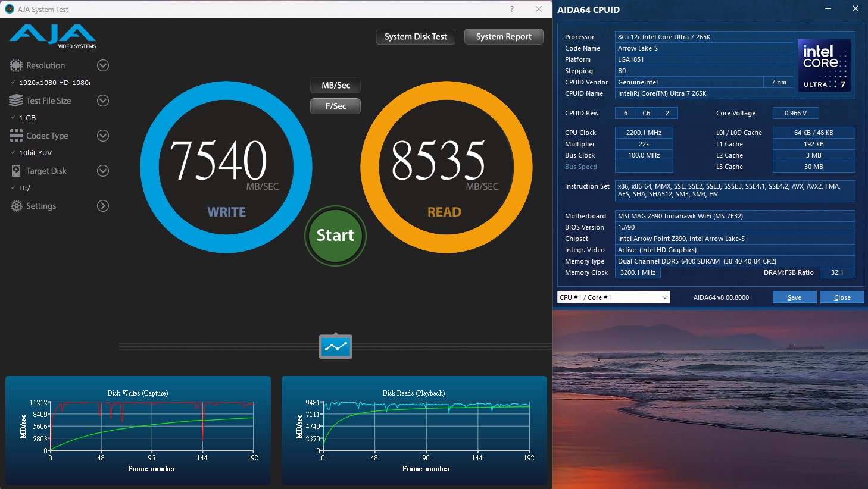Image resolution: width=868 pixels, height=489 pixels.
Task: Click the Disk Writes capture graph
Action: click(x=151, y=427)
